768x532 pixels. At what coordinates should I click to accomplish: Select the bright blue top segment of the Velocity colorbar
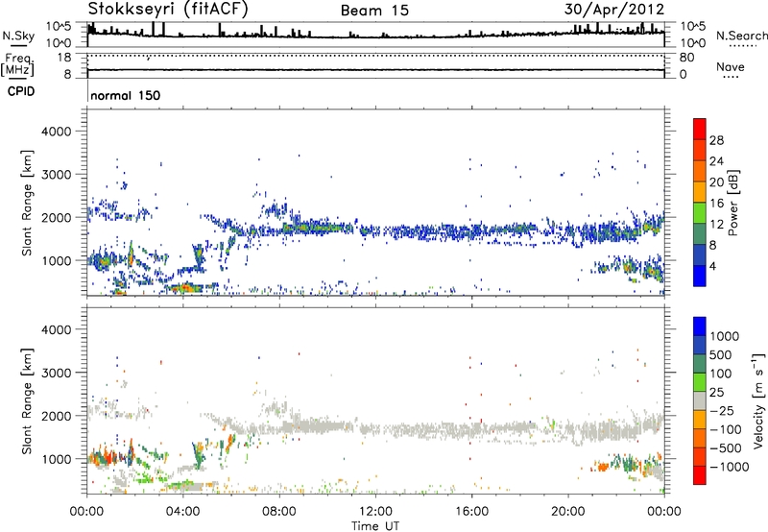[700, 326]
